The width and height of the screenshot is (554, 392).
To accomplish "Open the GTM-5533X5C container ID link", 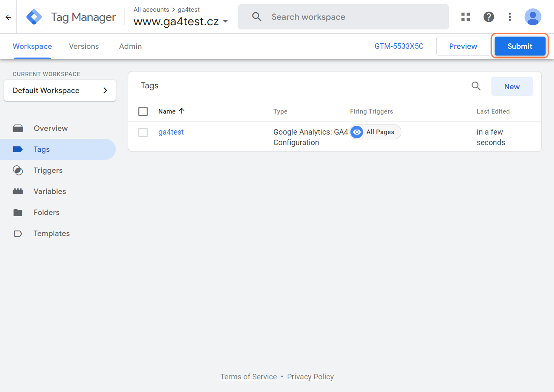I will 399,46.
